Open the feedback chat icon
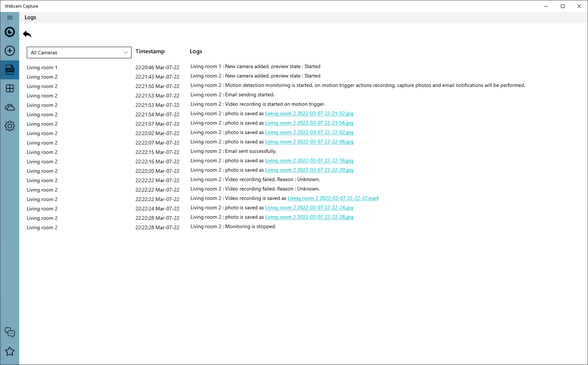Image resolution: width=588 pixels, height=365 pixels. pyautogui.click(x=10, y=332)
